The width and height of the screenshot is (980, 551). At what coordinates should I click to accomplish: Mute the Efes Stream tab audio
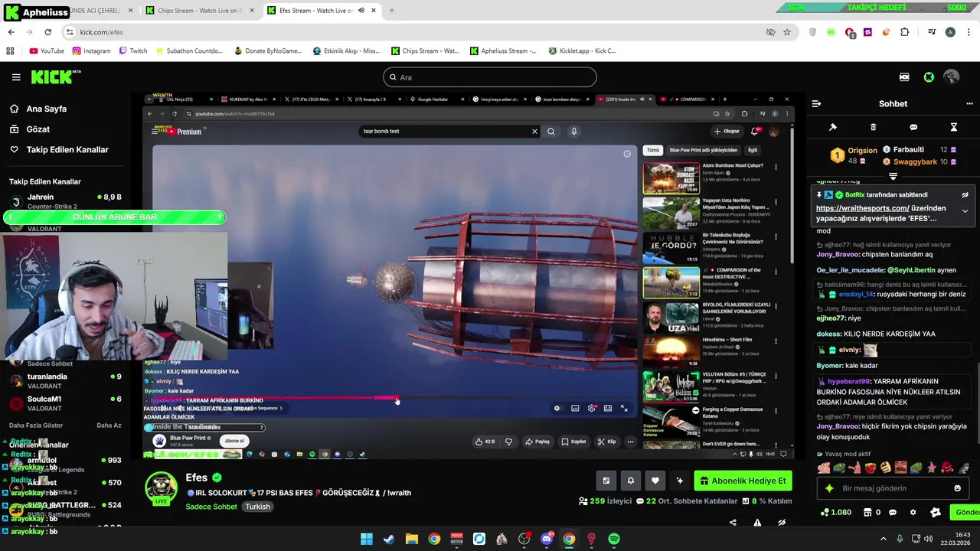(361, 11)
